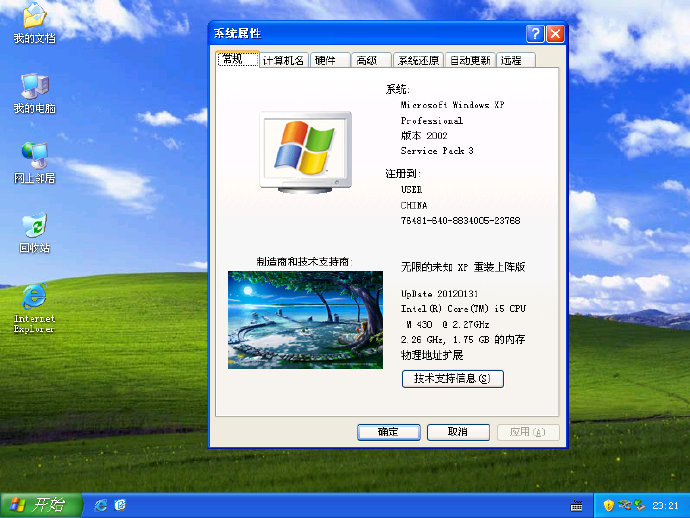690x518 pixels.
Task: Click the Microsoft Windows XP text line
Action: 452,105
